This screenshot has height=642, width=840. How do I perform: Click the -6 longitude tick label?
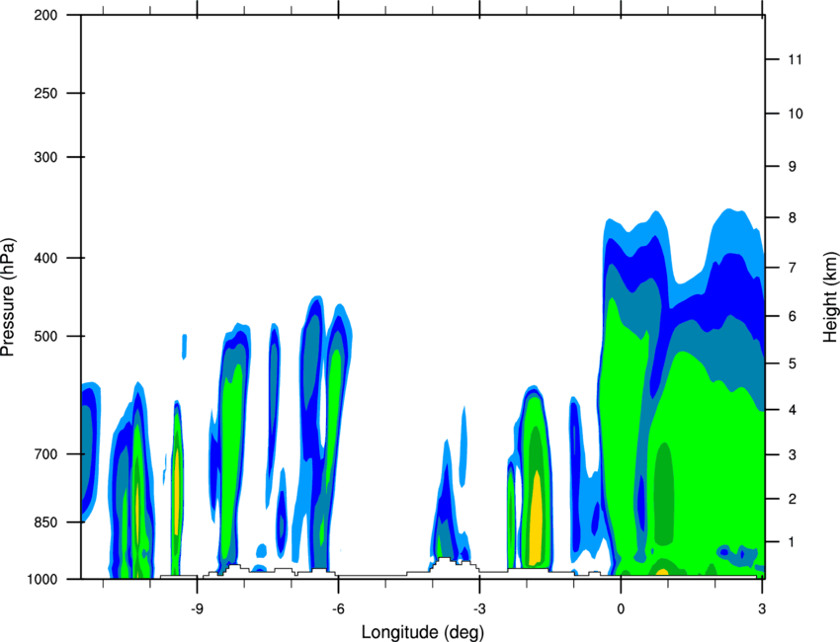(338, 608)
